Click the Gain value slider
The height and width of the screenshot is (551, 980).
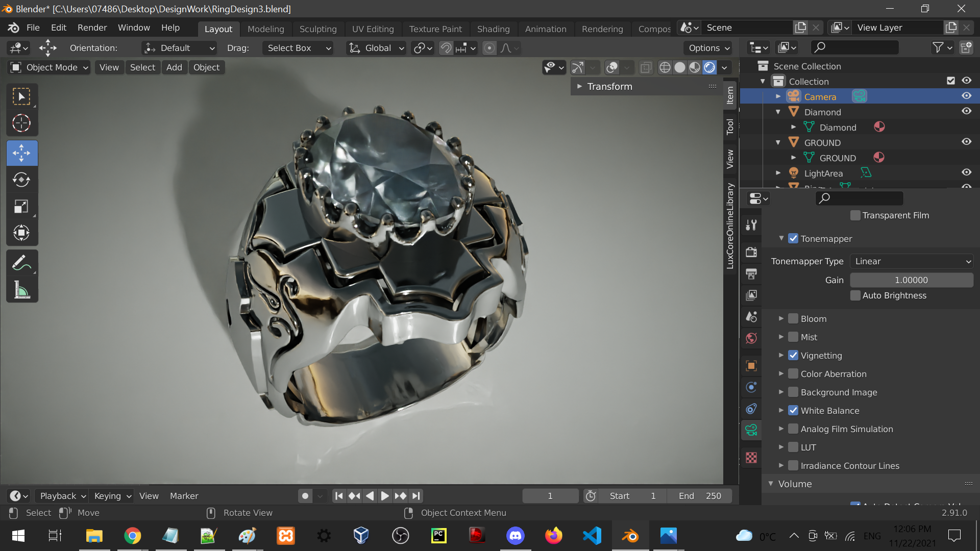tap(911, 280)
